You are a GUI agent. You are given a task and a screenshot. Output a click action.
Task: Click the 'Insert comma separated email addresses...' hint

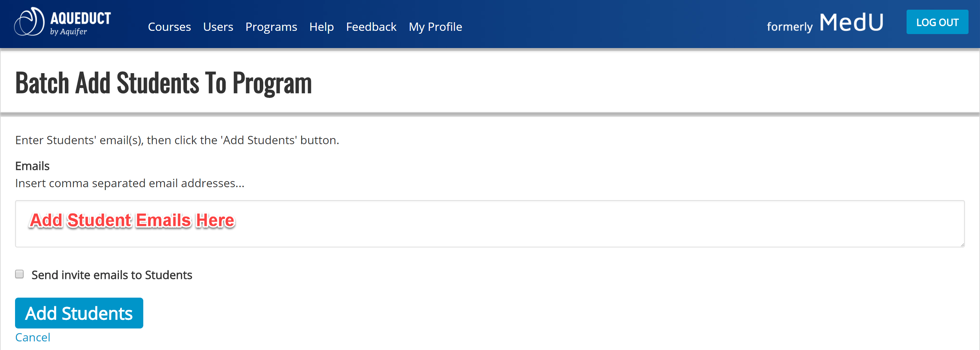[x=130, y=183]
